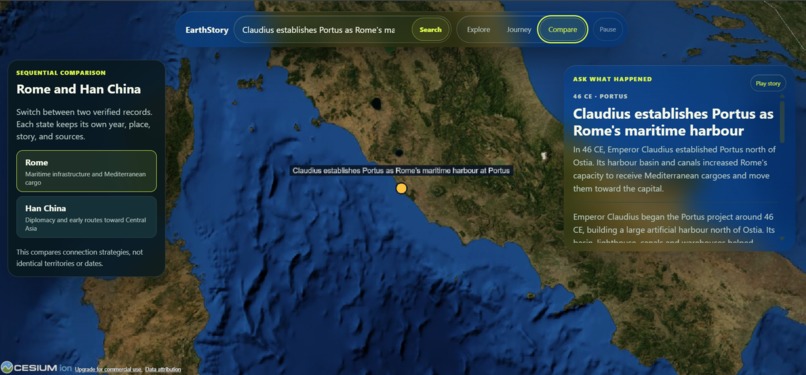
Task: Select the Rome comparison card
Action: coord(86,171)
